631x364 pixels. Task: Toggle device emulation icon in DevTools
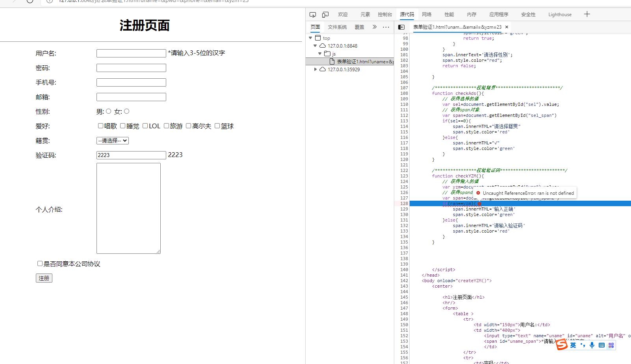(325, 15)
